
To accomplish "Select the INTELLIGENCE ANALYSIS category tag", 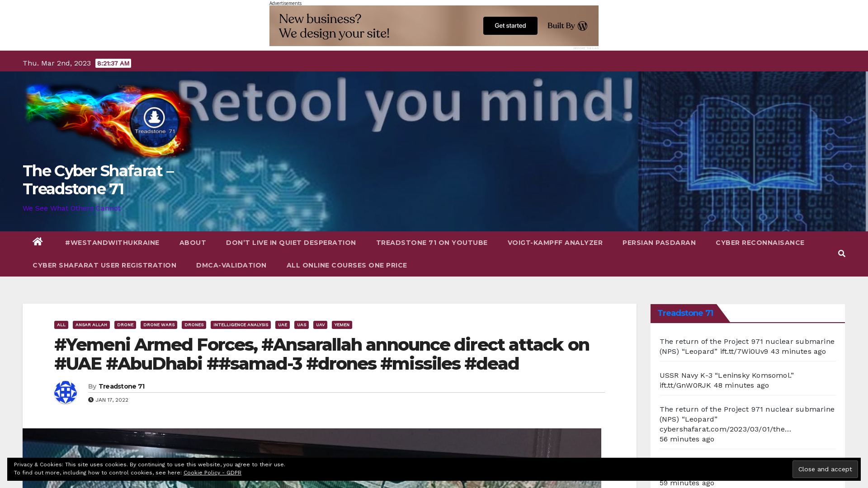I will point(241,325).
